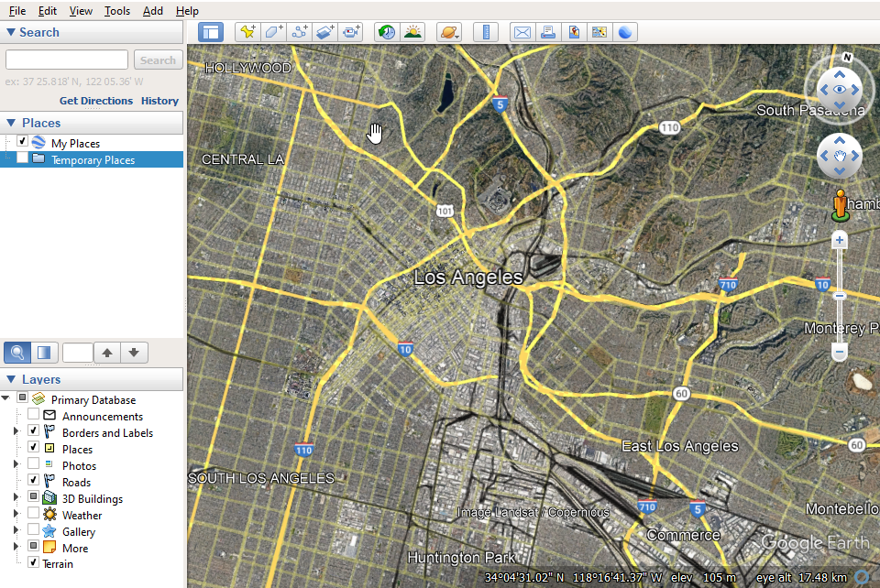This screenshot has width=880, height=588.
Task: Open search History link
Action: (x=159, y=101)
